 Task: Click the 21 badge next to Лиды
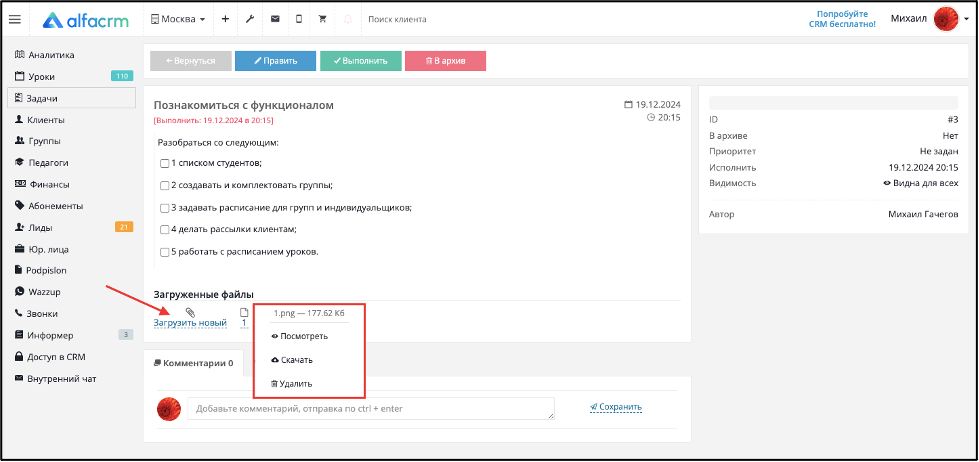click(124, 227)
